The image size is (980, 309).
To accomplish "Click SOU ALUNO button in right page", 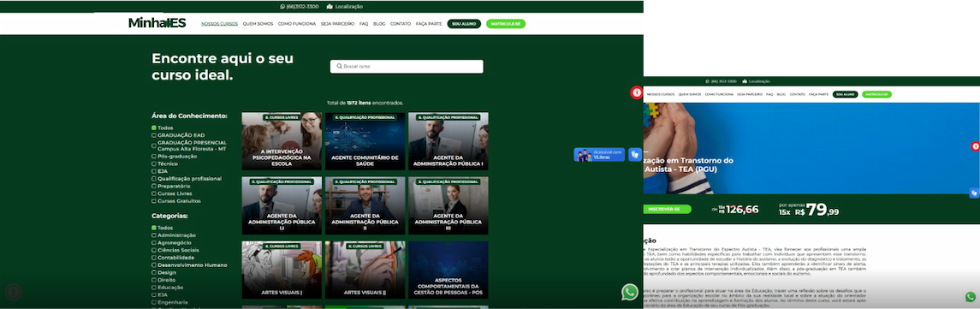I will pos(845,94).
